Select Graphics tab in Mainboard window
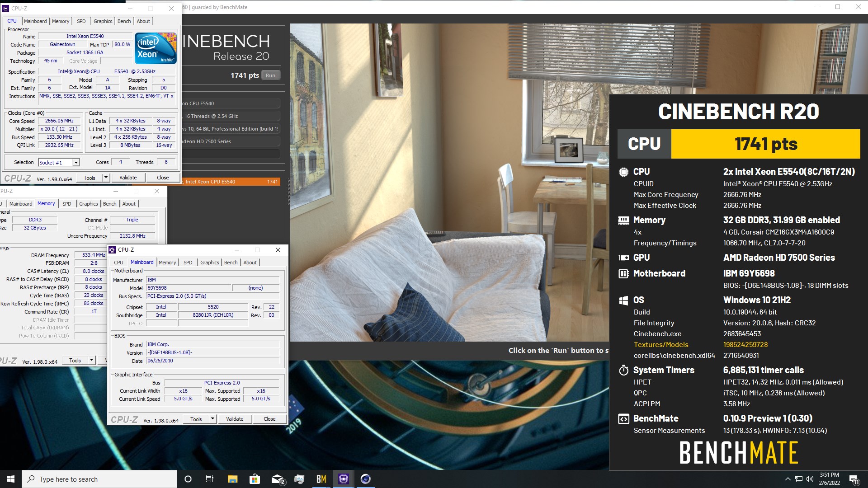 210,263
